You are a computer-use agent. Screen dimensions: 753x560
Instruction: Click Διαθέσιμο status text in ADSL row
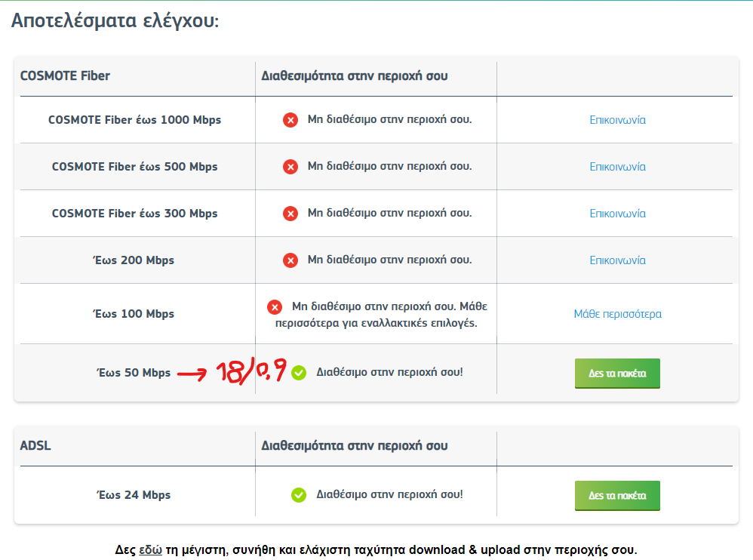point(389,494)
